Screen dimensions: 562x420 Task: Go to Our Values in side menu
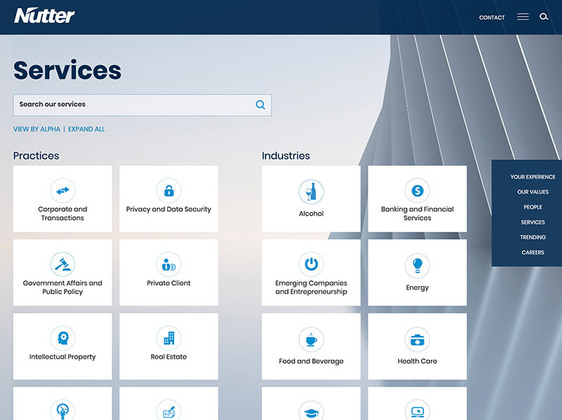(x=533, y=192)
